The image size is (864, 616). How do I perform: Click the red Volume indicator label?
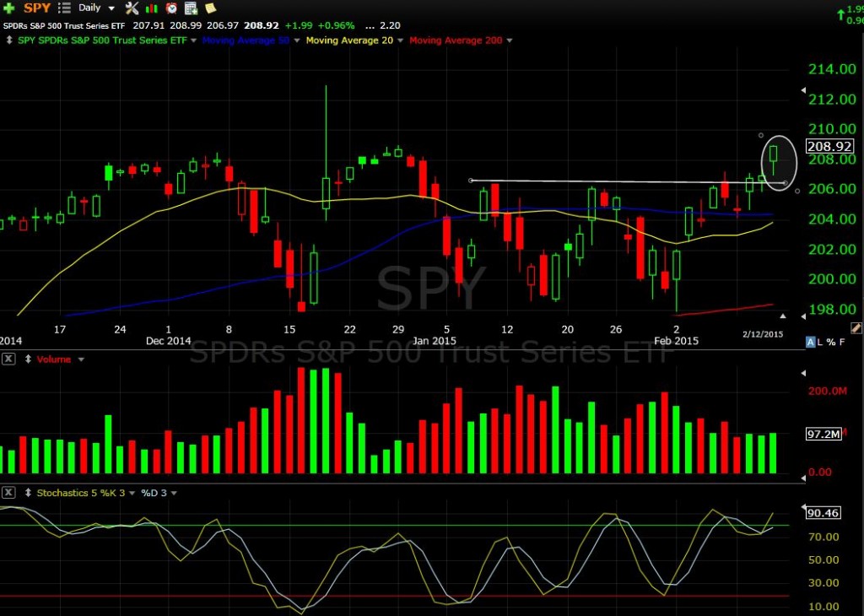(54, 359)
